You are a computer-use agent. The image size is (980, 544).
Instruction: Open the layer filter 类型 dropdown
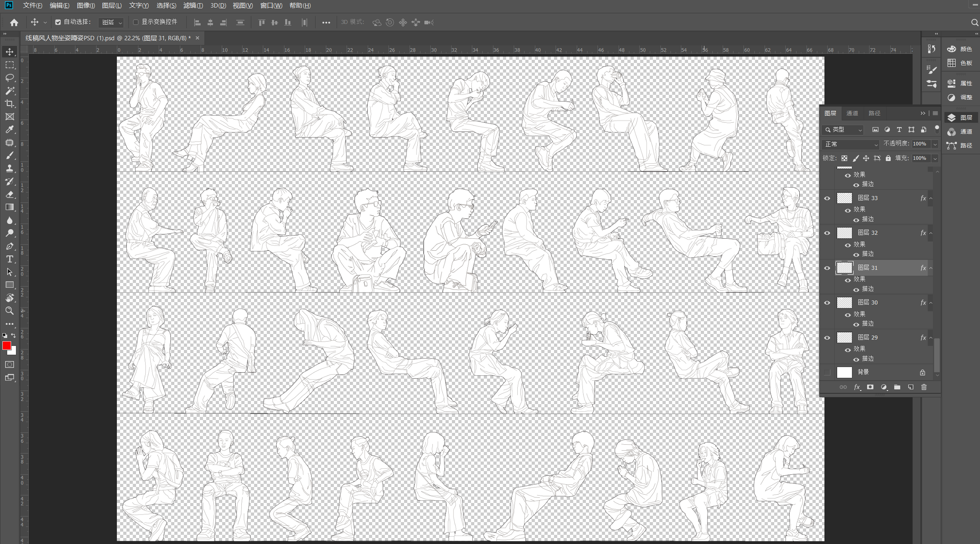(x=843, y=130)
